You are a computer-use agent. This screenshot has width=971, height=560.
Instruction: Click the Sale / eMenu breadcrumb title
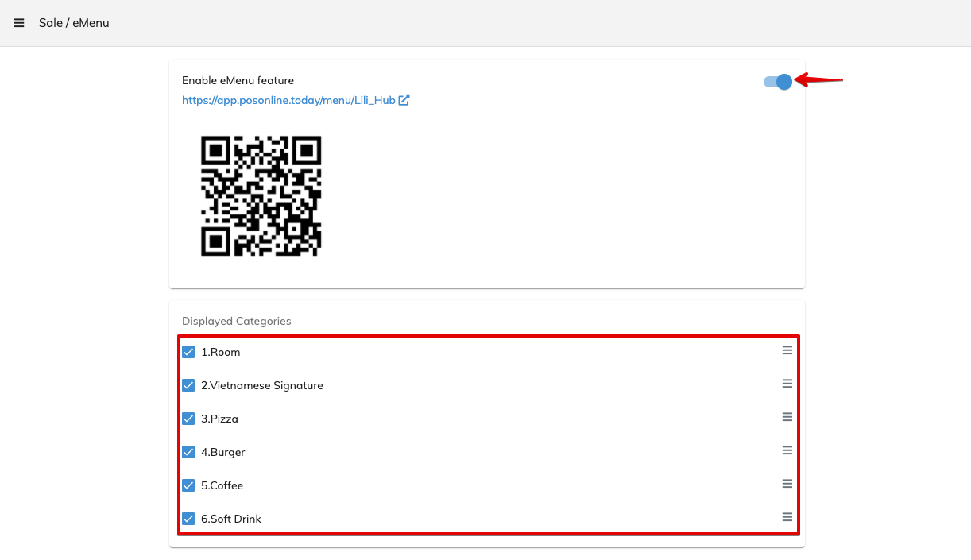74,23
